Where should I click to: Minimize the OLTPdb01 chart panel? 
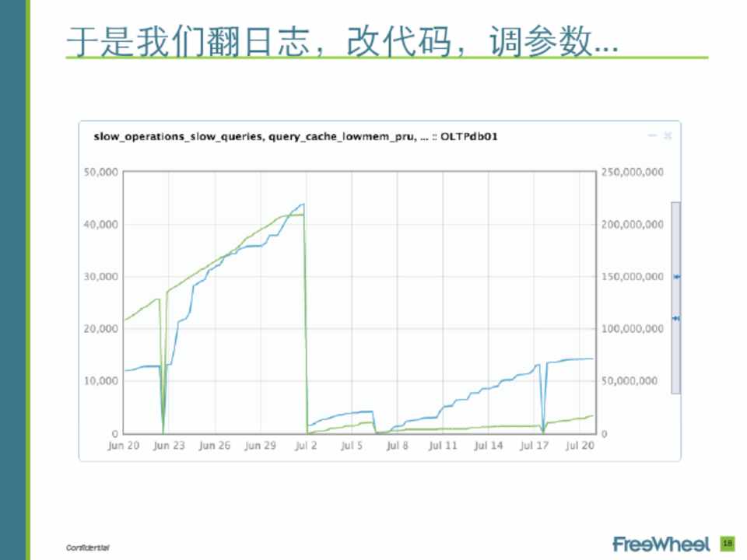pos(652,136)
